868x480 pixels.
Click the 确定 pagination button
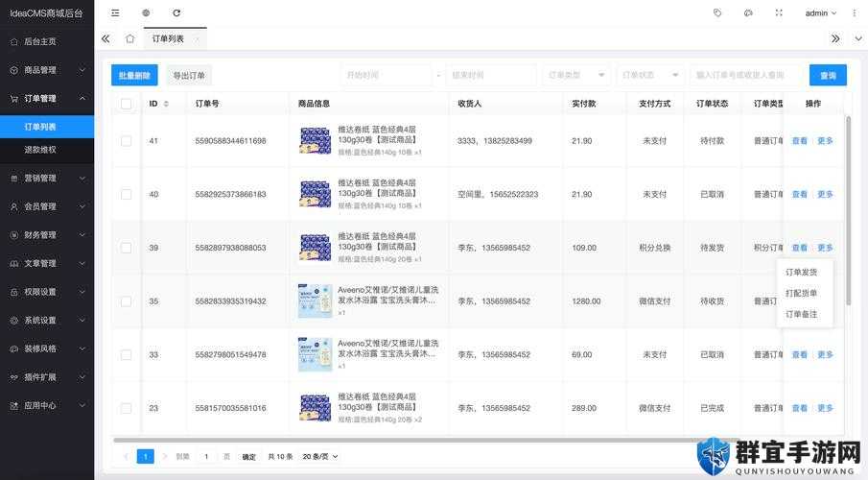coord(249,457)
